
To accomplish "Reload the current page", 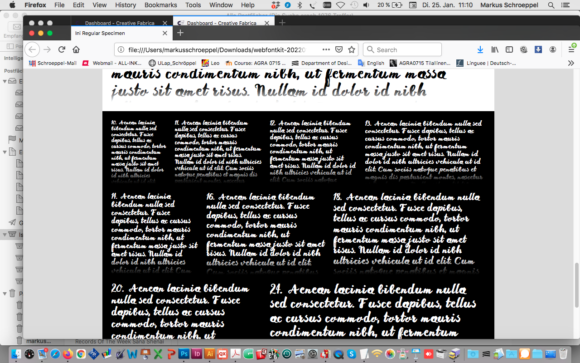I will [61, 50].
